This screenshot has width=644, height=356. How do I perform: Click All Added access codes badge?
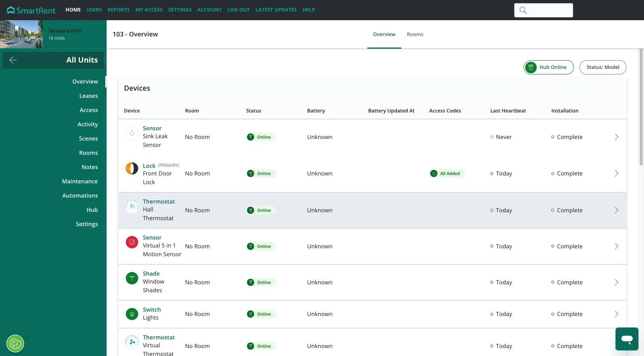tap(447, 173)
